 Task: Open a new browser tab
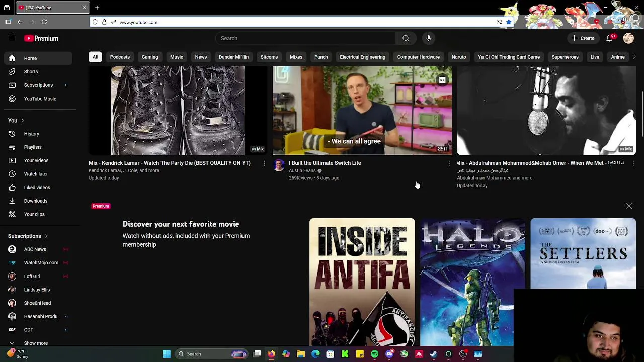click(97, 8)
